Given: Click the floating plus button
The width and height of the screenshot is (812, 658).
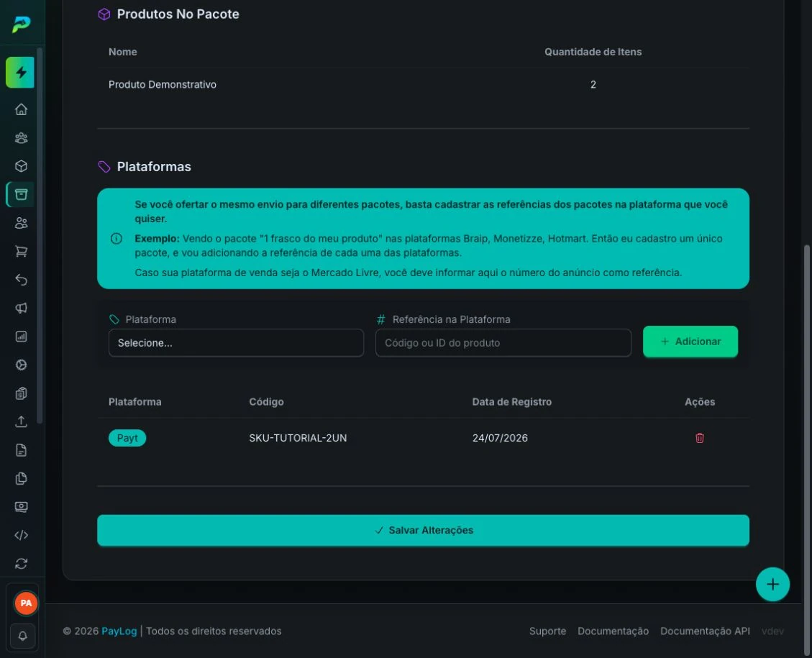Looking at the screenshot, I should point(772,585).
